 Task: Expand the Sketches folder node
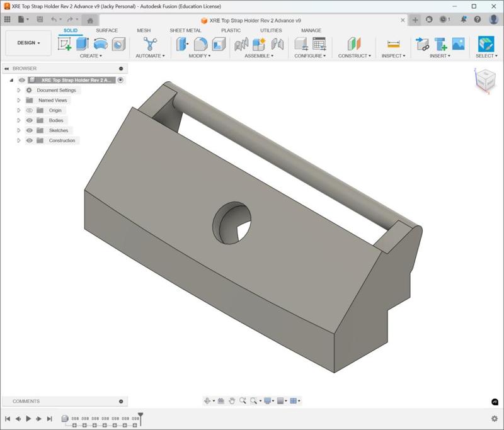19,130
